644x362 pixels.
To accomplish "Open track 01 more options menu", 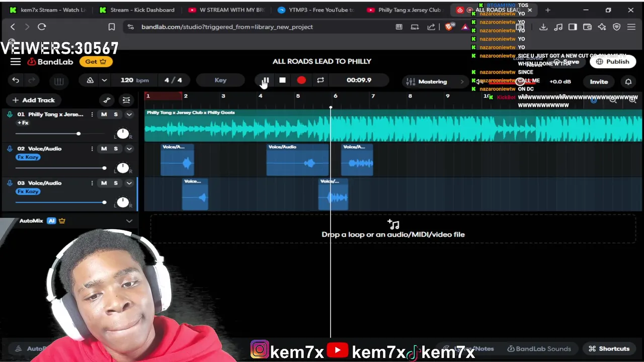I will click(x=92, y=115).
